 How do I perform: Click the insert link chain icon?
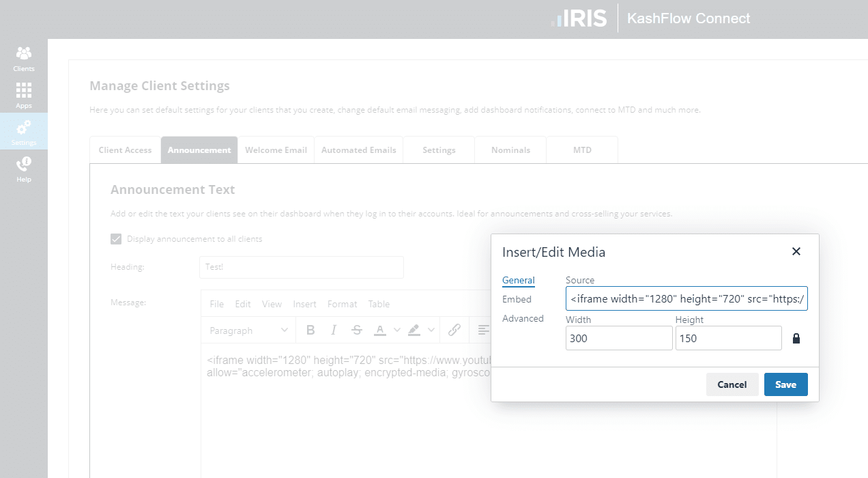454,331
